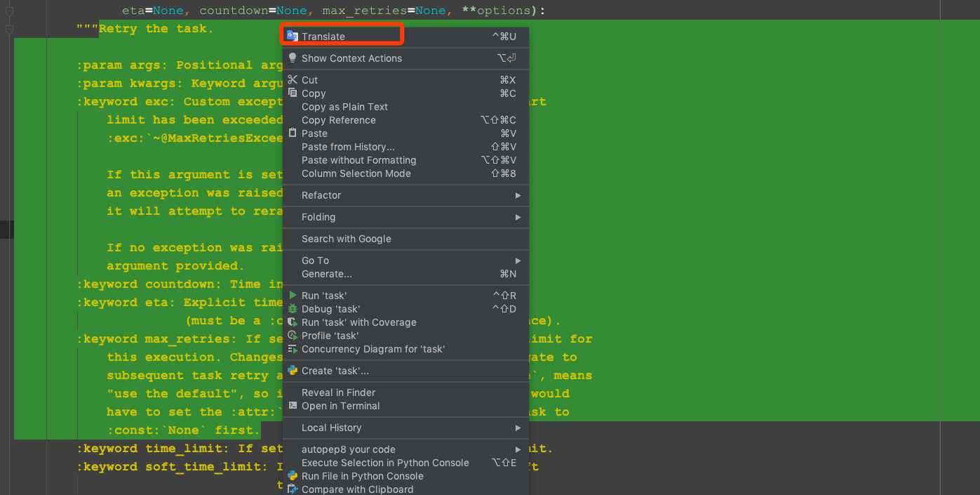Click 'max_retries=None' in the function signature
The height and width of the screenshot is (495, 980).
(x=384, y=11)
